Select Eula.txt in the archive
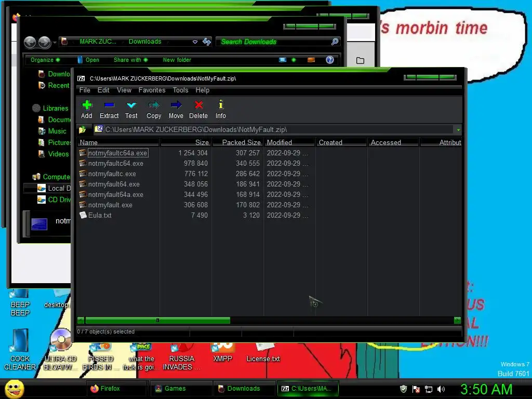The width and height of the screenshot is (532, 399). click(x=100, y=216)
